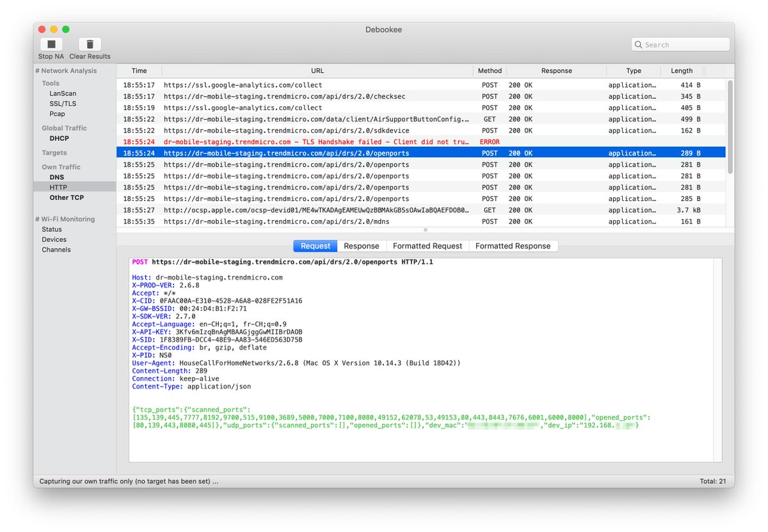The height and width of the screenshot is (532, 768).
Task: Sort by the Method column header
Action: tap(490, 70)
